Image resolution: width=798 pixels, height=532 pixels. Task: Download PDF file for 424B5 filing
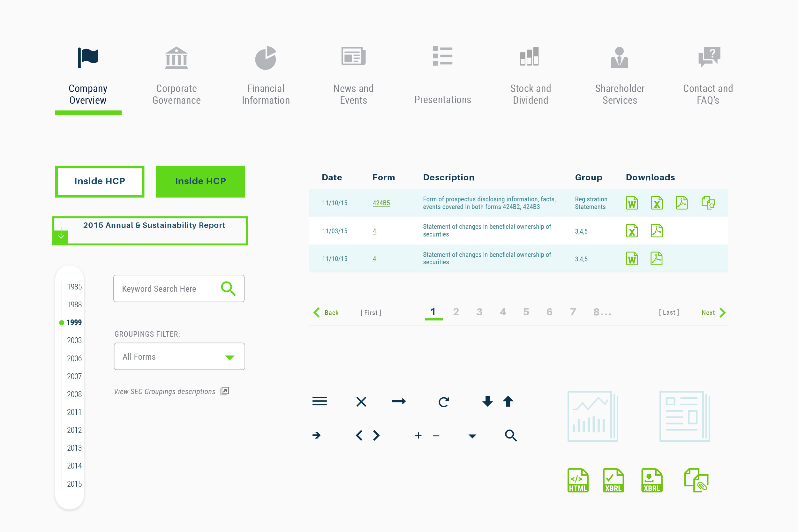tap(681, 203)
